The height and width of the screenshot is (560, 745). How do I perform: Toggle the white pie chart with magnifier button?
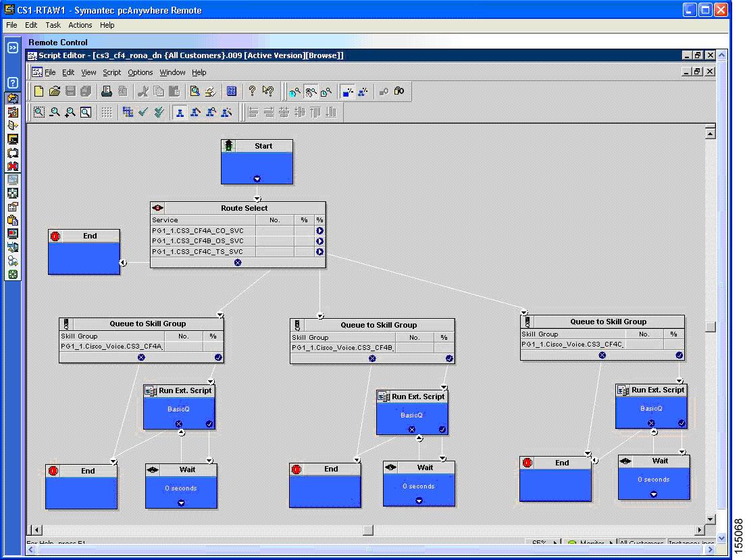326,91
